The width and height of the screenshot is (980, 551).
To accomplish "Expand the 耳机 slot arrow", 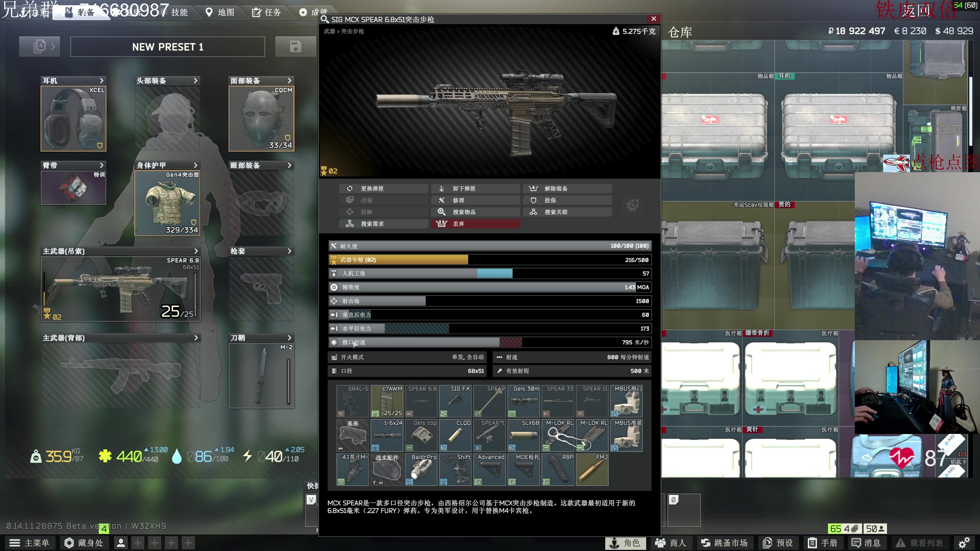I will tap(101, 81).
